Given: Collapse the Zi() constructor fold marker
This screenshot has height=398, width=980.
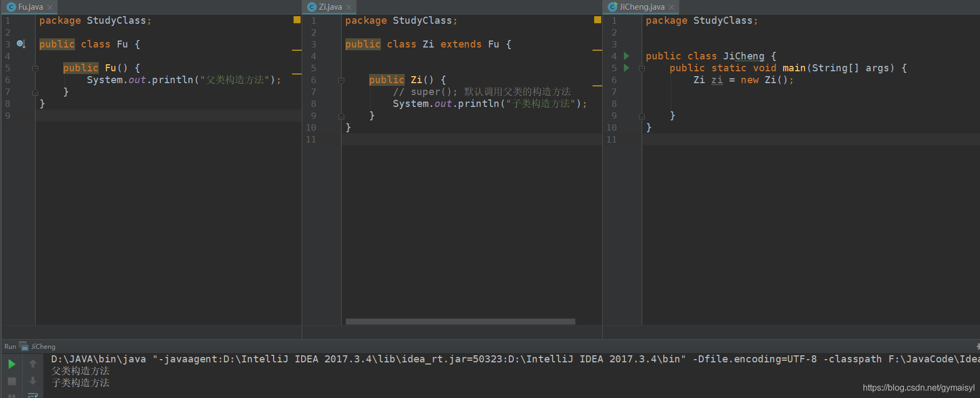Looking at the screenshot, I should (x=341, y=80).
